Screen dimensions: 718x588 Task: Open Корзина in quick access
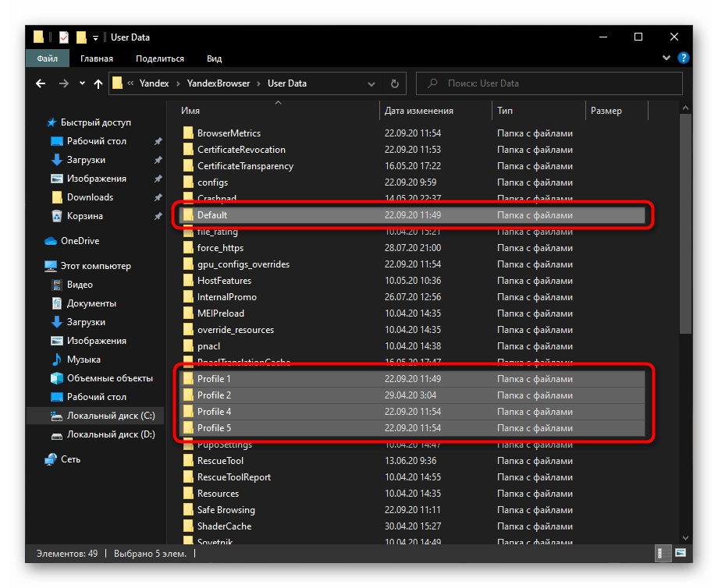coord(84,216)
